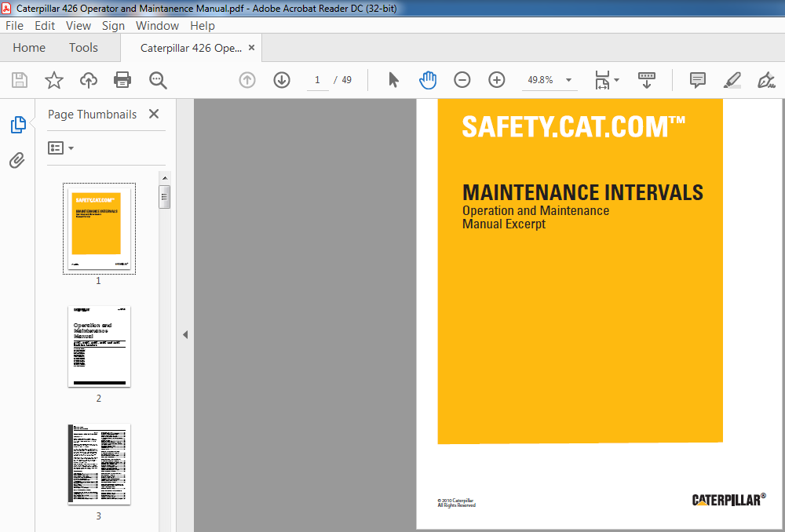The width and height of the screenshot is (785, 532).
Task: Choose the selection arrow tool
Action: pyautogui.click(x=393, y=80)
